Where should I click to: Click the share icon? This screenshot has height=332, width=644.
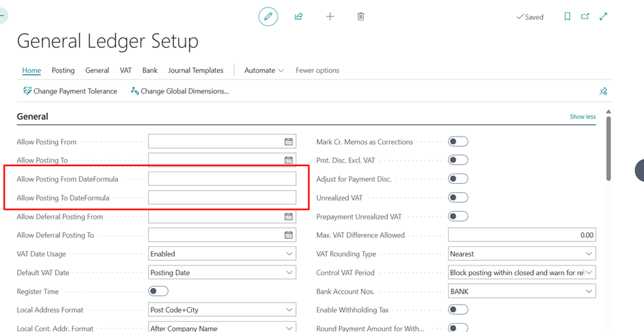(299, 16)
